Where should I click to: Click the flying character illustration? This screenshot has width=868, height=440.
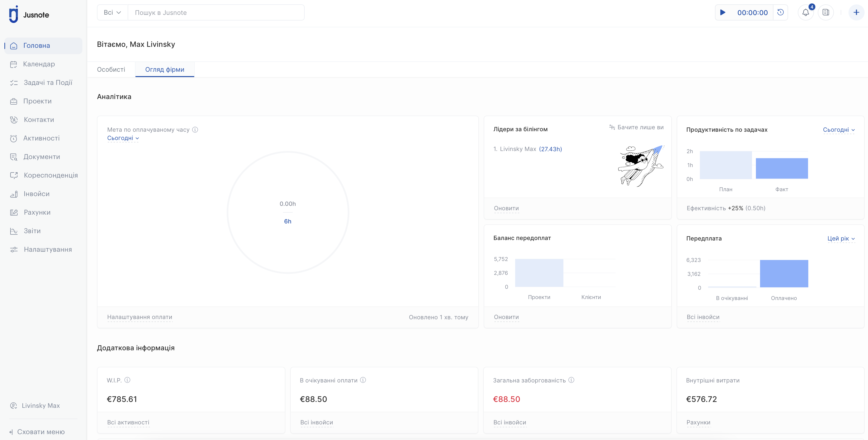(x=641, y=166)
